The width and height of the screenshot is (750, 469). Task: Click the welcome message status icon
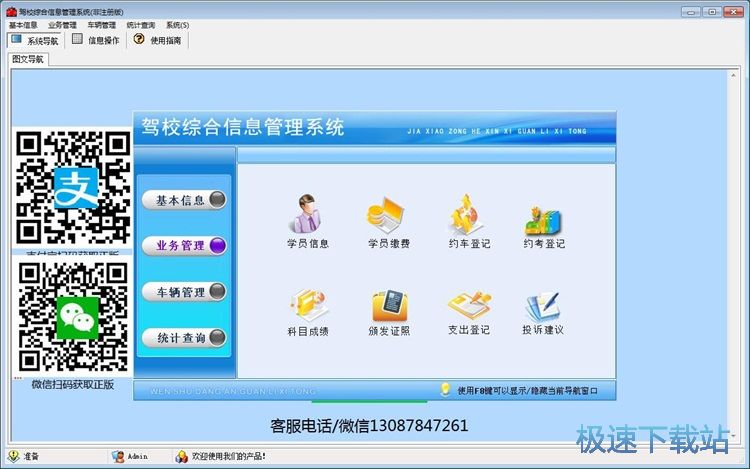pos(181,457)
